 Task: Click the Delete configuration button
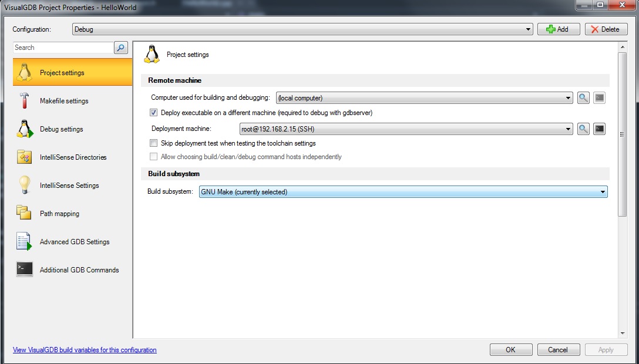(606, 29)
